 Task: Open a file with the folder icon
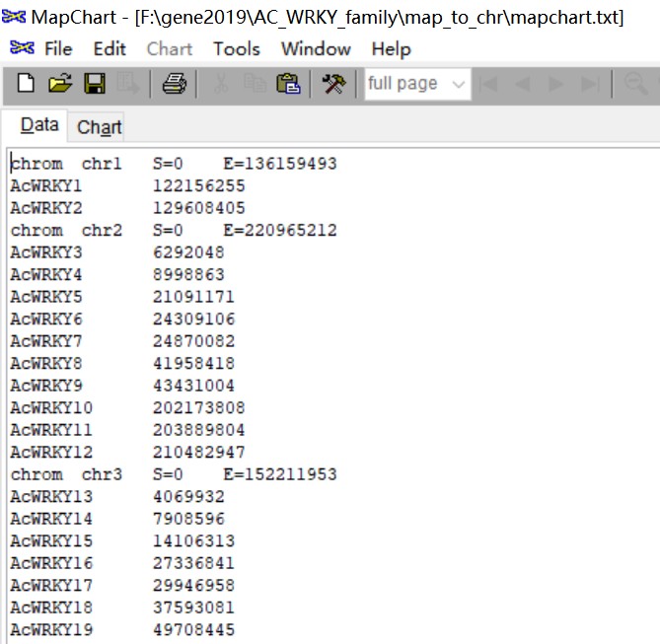pyautogui.click(x=60, y=85)
